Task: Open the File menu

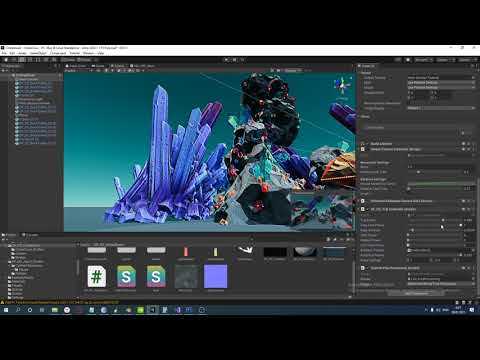Action: pyautogui.click(x=4, y=53)
